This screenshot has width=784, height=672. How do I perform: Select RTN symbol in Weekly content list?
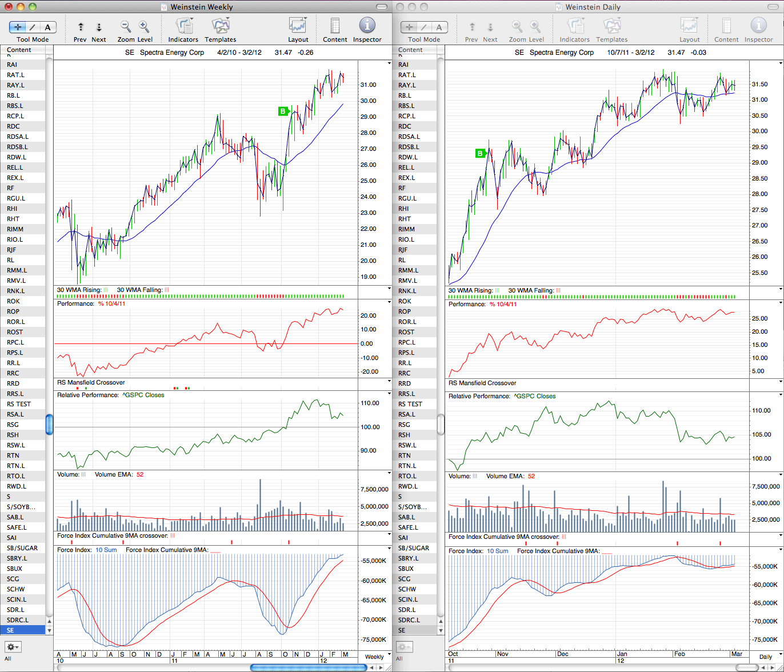23,455
